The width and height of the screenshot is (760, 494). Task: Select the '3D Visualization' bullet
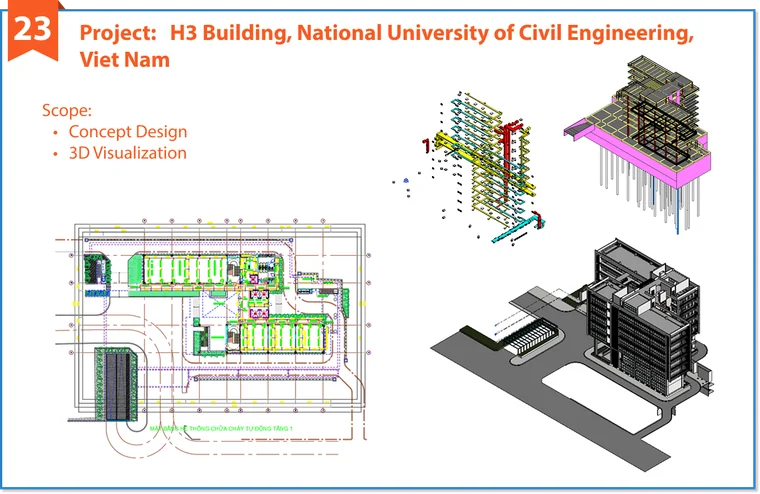click(x=127, y=153)
